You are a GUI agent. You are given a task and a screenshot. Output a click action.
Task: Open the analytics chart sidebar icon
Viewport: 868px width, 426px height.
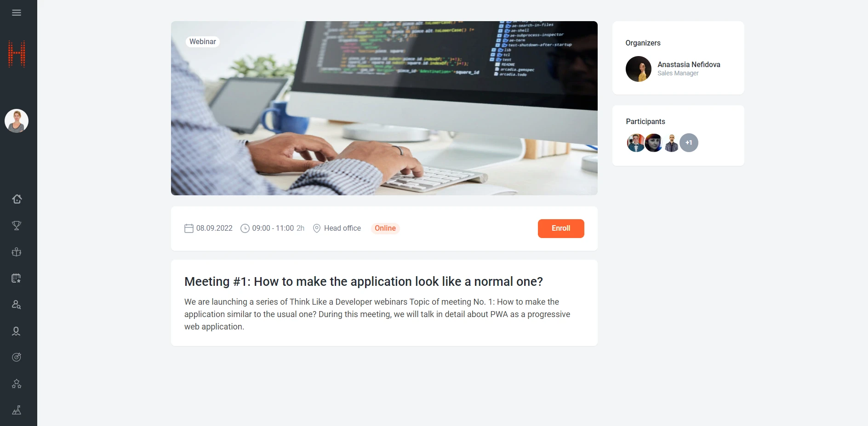point(17,410)
